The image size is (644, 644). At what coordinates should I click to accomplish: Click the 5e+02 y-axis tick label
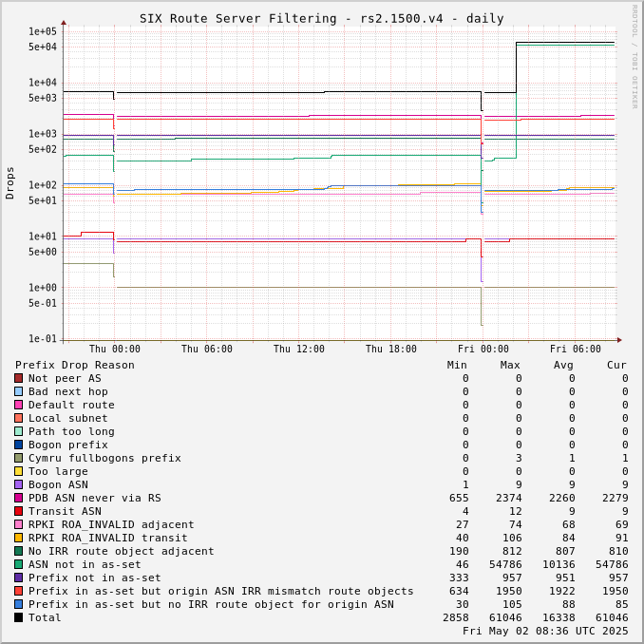pyautogui.click(x=43, y=149)
